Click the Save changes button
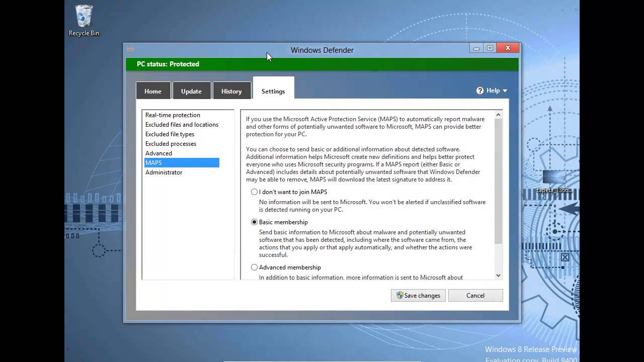 [x=418, y=295]
